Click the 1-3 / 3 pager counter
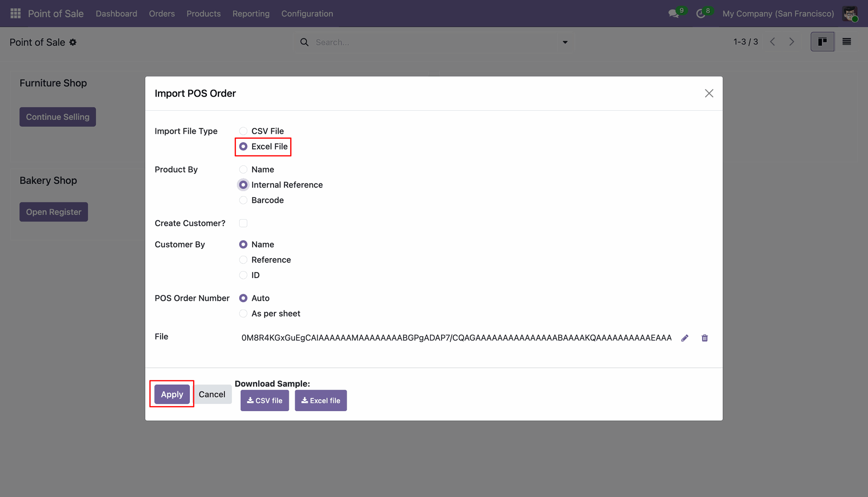Image resolution: width=868 pixels, height=497 pixels. 745,42
